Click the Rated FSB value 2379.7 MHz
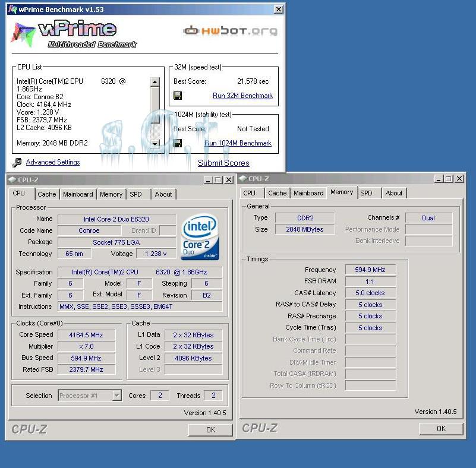 pyautogui.click(x=86, y=369)
